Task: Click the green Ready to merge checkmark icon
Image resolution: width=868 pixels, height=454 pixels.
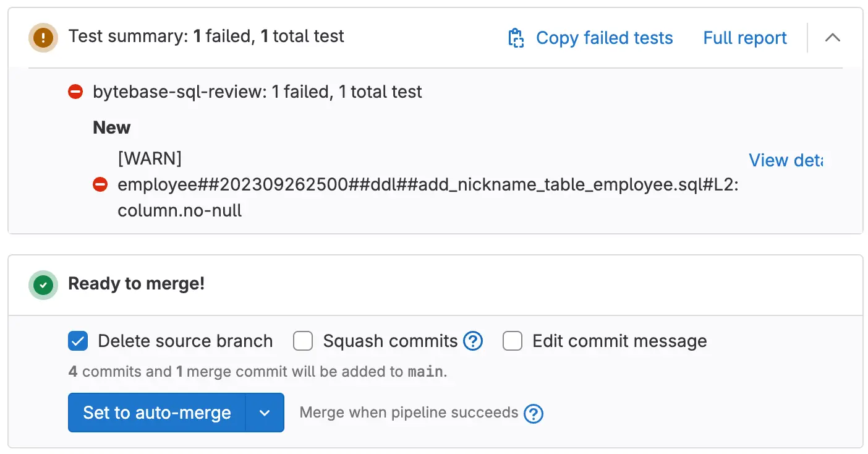Action: (x=43, y=285)
